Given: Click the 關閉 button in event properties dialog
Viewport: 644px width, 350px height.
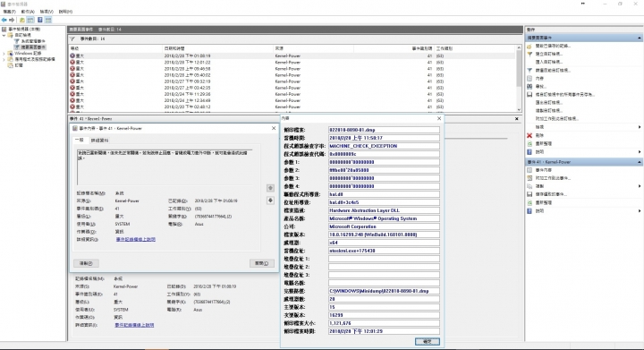Looking at the screenshot, I should pyautogui.click(x=261, y=263).
